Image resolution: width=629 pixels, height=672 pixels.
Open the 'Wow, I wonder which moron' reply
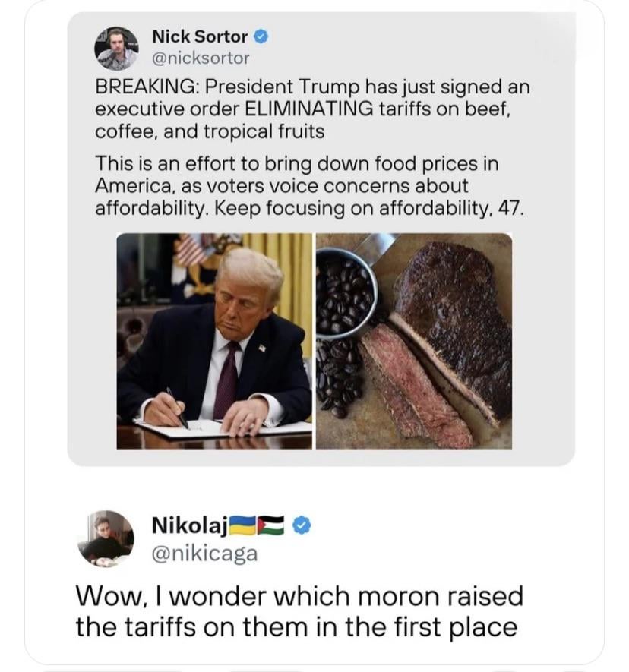click(299, 610)
